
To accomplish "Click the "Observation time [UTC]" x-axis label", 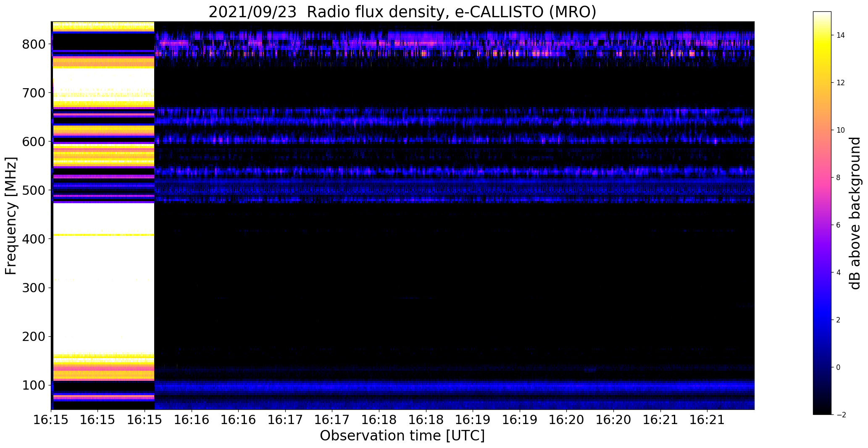I will point(402,436).
